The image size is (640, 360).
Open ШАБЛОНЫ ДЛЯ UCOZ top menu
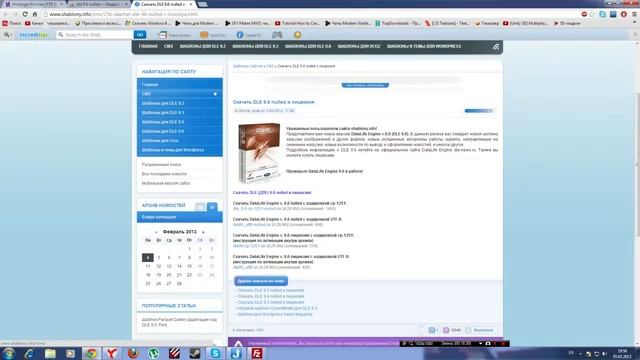359,47
